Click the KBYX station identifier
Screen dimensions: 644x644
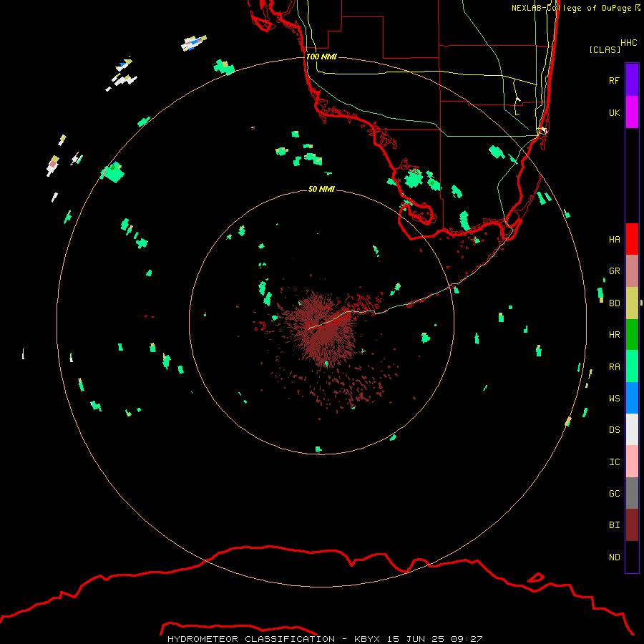tap(367, 639)
